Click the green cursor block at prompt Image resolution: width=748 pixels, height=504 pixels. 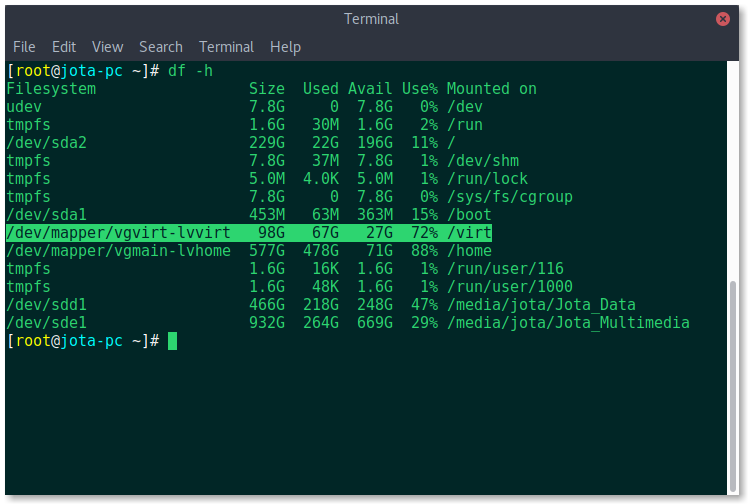[x=172, y=341]
